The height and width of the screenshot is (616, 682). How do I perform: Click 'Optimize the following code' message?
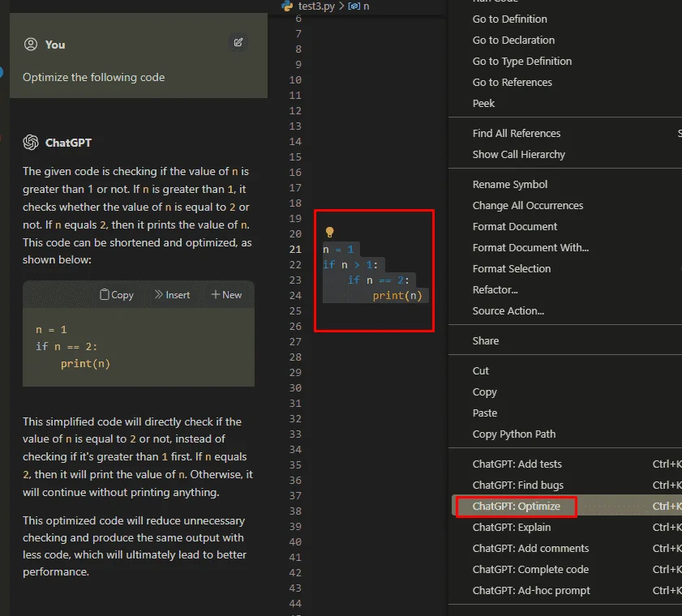coord(93,77)
